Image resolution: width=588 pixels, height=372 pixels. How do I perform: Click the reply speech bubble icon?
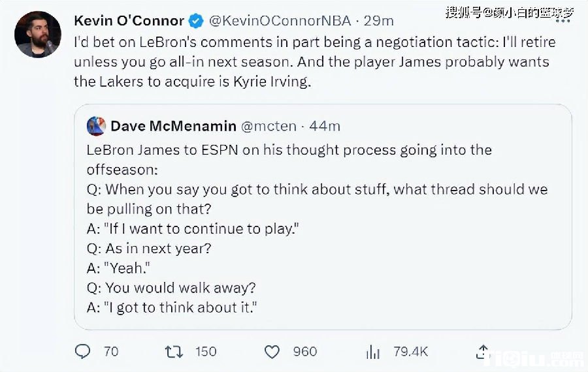(83, 351)
